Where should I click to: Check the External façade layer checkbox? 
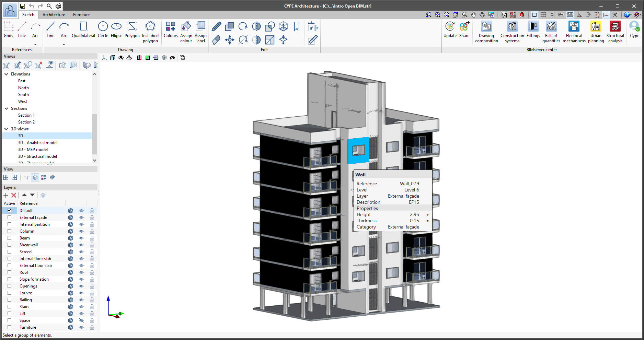click(x=10, y=218)
